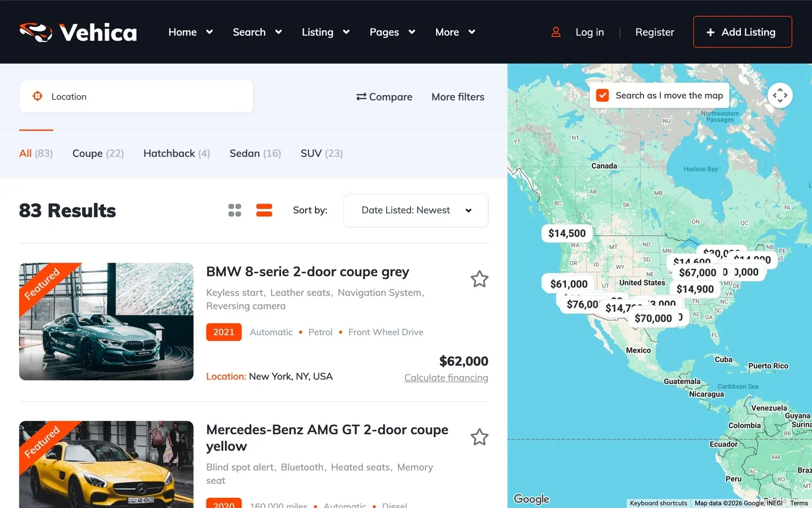Open the Register link
The height and width of the screenshot is (508, 812).
(655, 32)
